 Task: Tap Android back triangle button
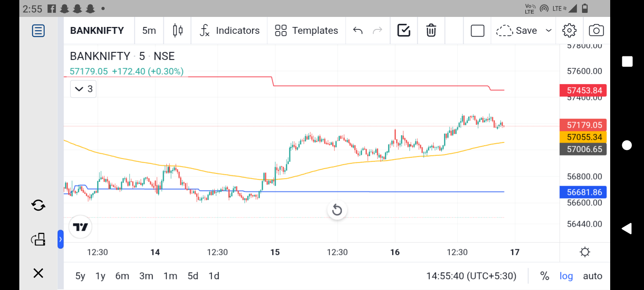pos(627,229)
